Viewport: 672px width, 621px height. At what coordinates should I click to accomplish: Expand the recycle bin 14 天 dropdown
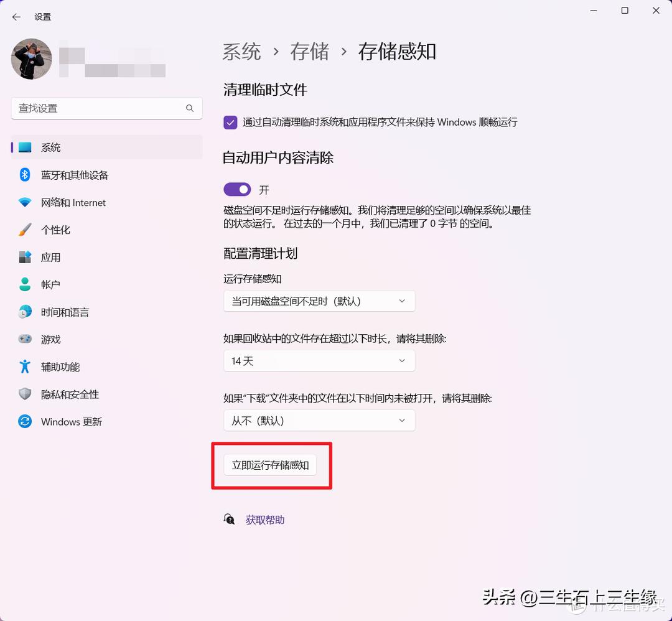pyautogui.click(x=319, y=360)
